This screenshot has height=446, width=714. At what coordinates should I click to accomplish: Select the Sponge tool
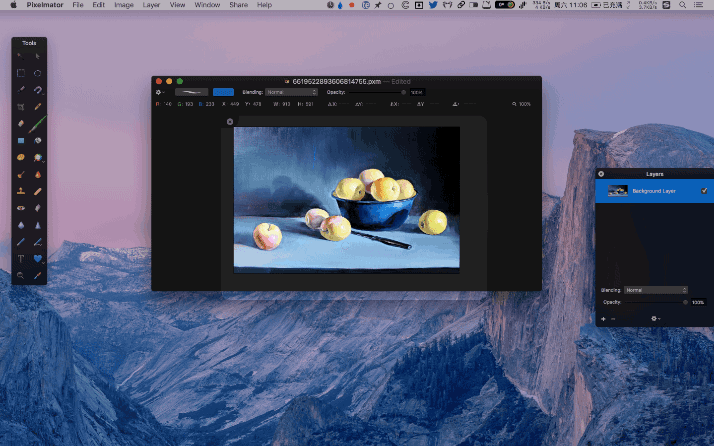(x=21, y=158)
